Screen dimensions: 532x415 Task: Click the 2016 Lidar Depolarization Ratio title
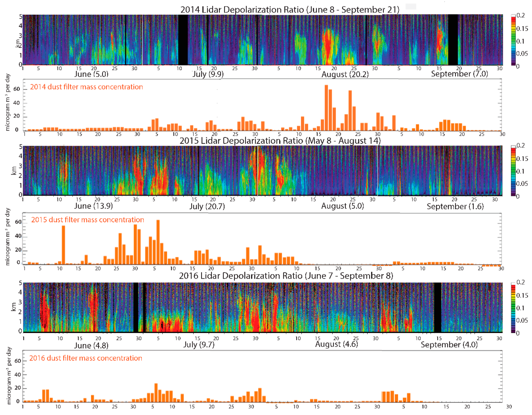pyautogui.click(x=286, y=276)
